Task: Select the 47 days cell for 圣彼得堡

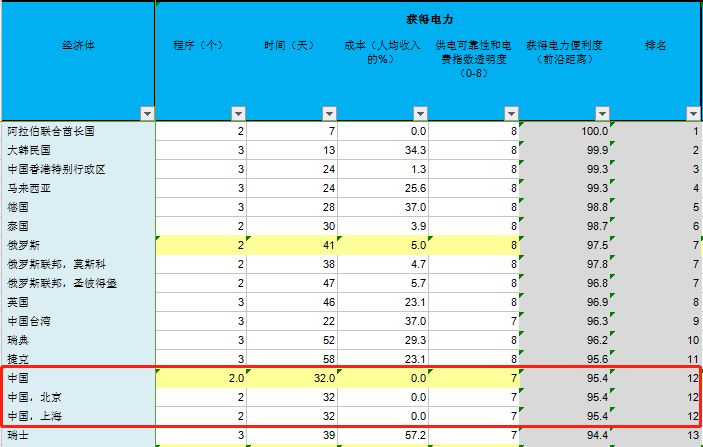Action: point(292,283)
